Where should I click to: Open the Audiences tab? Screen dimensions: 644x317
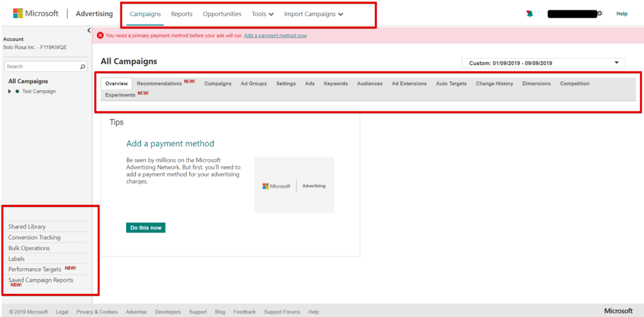click(x=370, y=84)
